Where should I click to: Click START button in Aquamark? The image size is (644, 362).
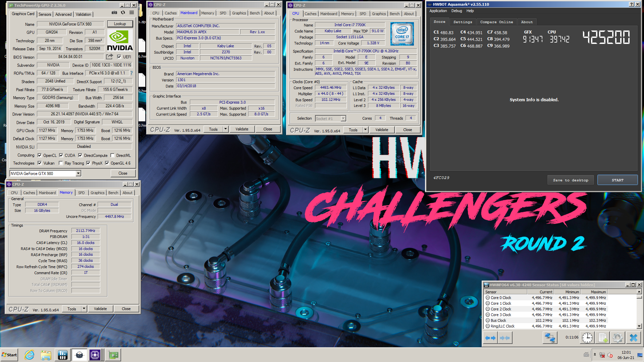(x=618, y=180)
